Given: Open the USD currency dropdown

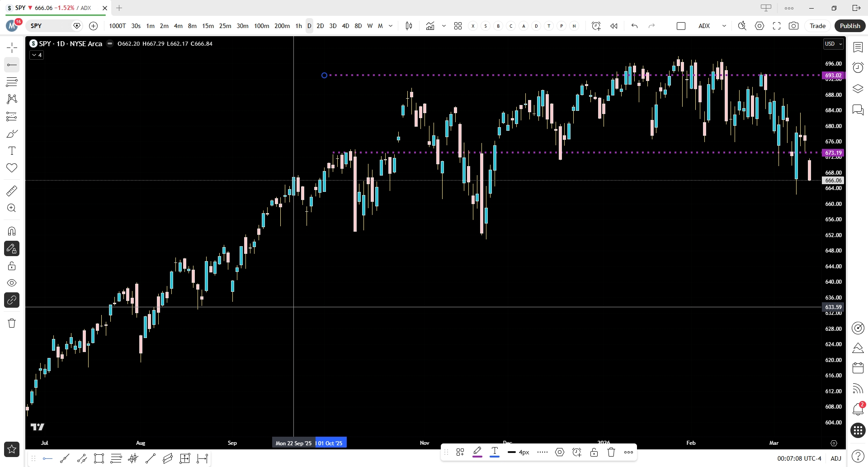Looking at the screenshot, I should coord(833,44).
